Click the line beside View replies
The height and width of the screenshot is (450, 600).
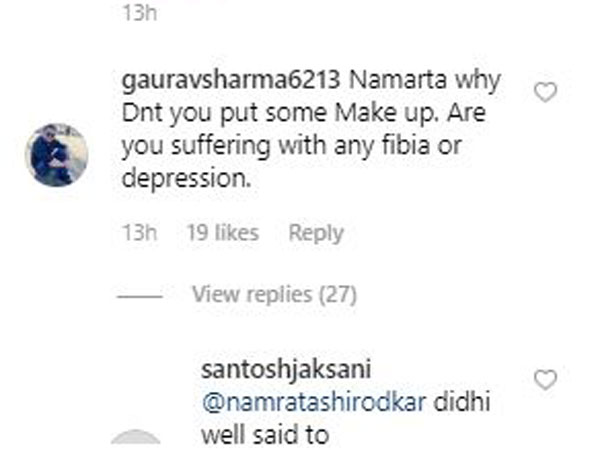click(140, 297)
